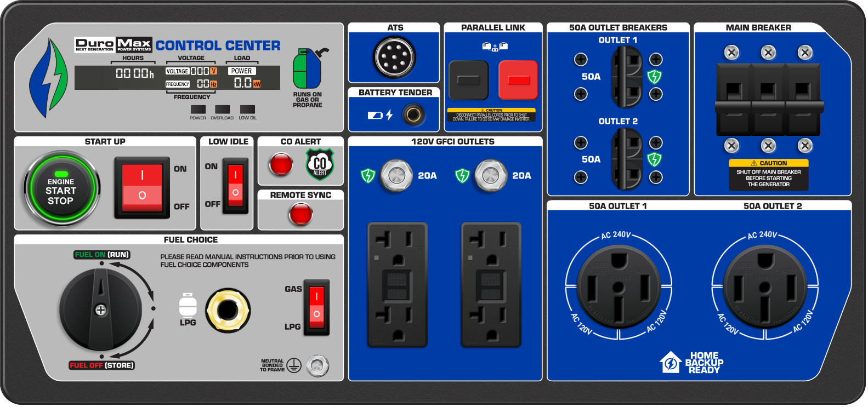Click the bottom-right screw on Main Breaker
This screenshot has width=868, height=407.
pyautogui.click(x=805, y=146)
